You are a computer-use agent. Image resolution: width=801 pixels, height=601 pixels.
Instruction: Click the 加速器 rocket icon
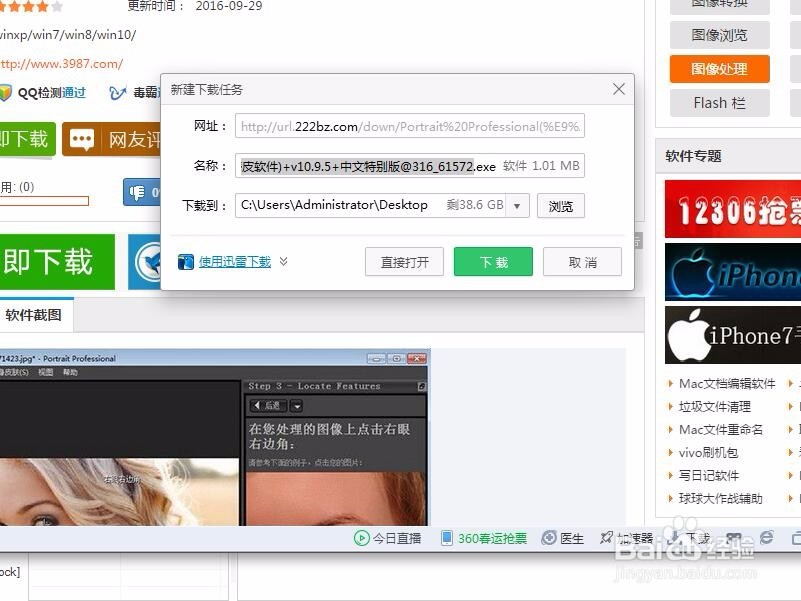[606, 538]
